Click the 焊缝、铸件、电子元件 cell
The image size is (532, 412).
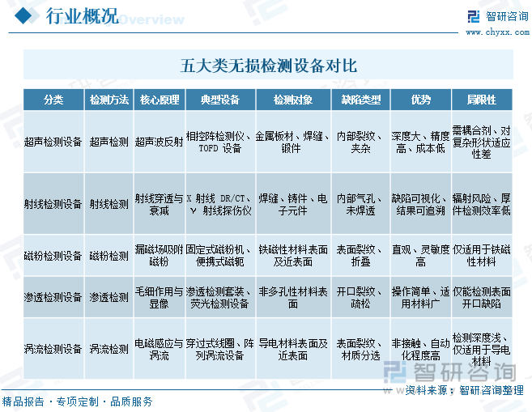point(293,205)
